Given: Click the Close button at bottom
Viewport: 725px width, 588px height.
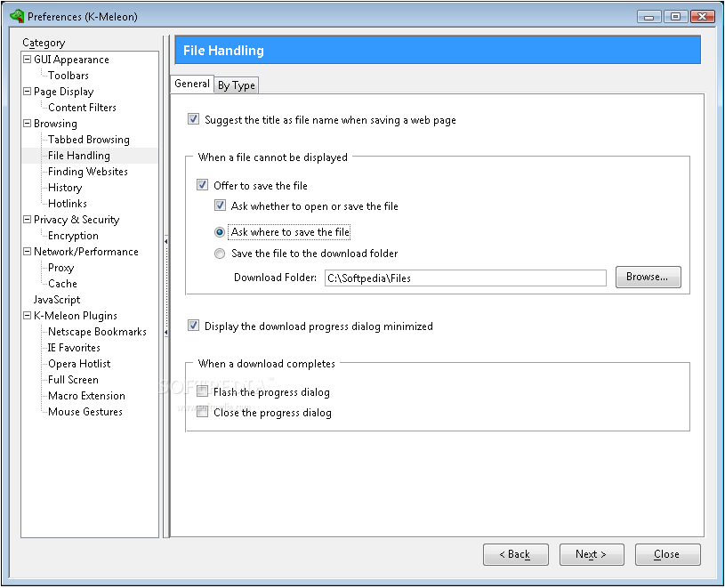Looking at the screenshot, I should (668, 554).
